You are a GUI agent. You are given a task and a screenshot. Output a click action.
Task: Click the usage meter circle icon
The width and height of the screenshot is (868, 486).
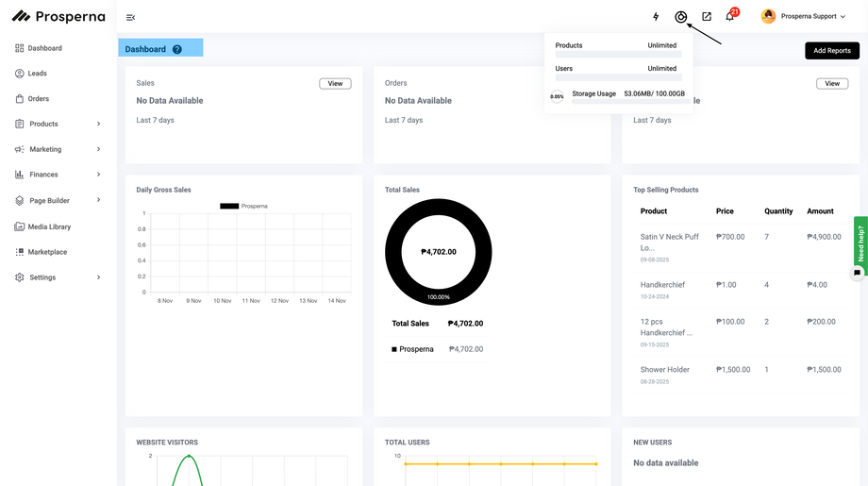click(681, 17)
